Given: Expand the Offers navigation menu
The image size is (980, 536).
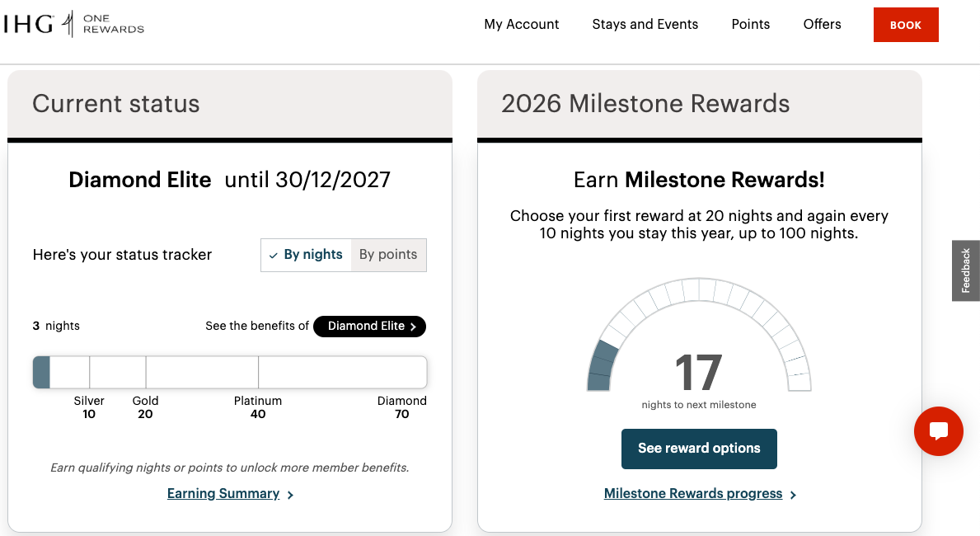Looking at the screenshot, I should (x=822, y=25).
